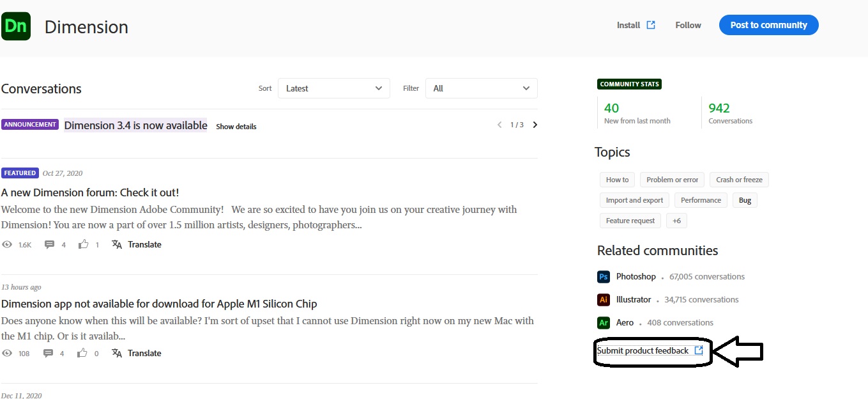868x399 pixels.
Task: Click the Install external link icon
Action: (651, 25)
